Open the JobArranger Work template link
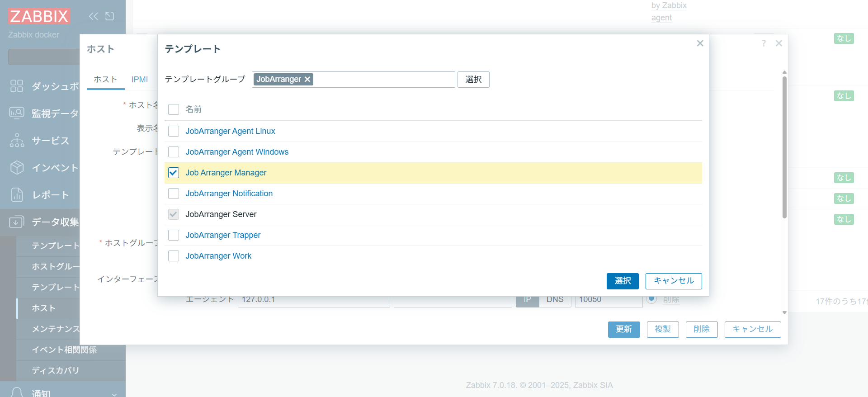The image size is (868, 397). pyautogui.click(x=218, y=256)
